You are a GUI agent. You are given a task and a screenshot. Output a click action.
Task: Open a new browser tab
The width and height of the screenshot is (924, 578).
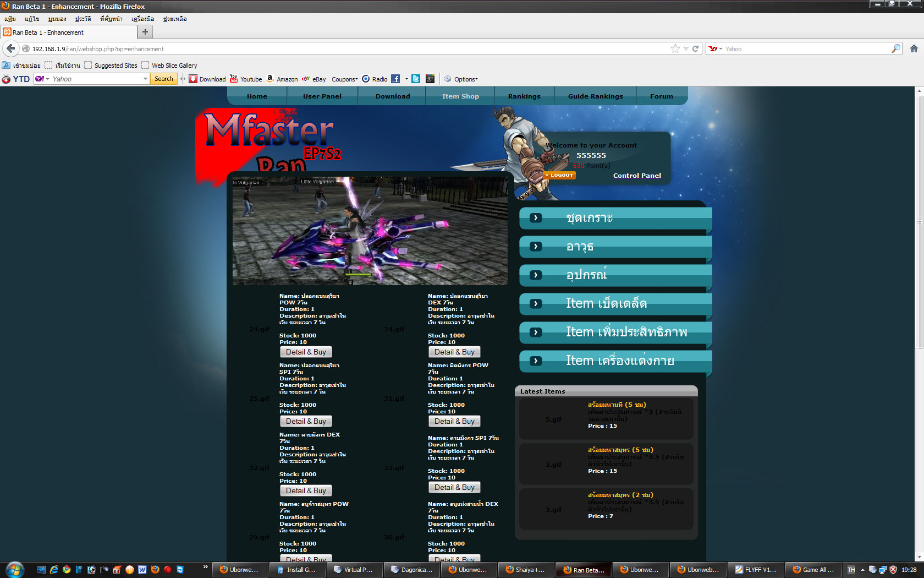[x=145, y=32]
